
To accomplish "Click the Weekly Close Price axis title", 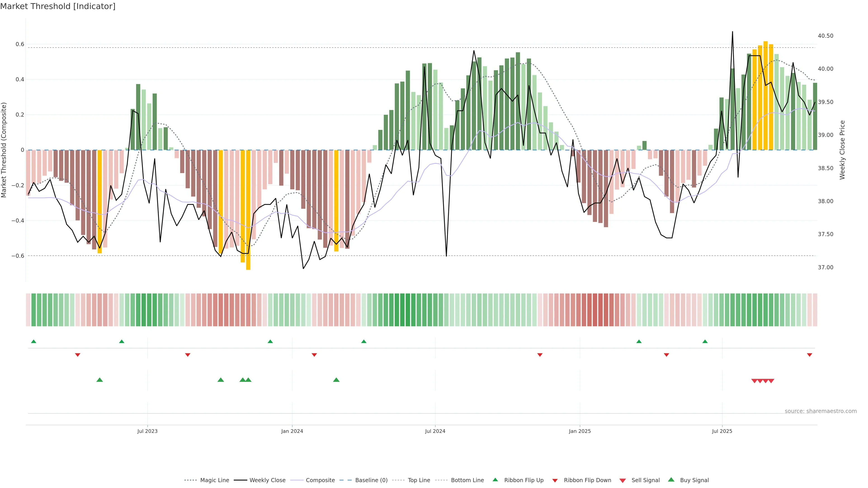I will pos(842,150).
